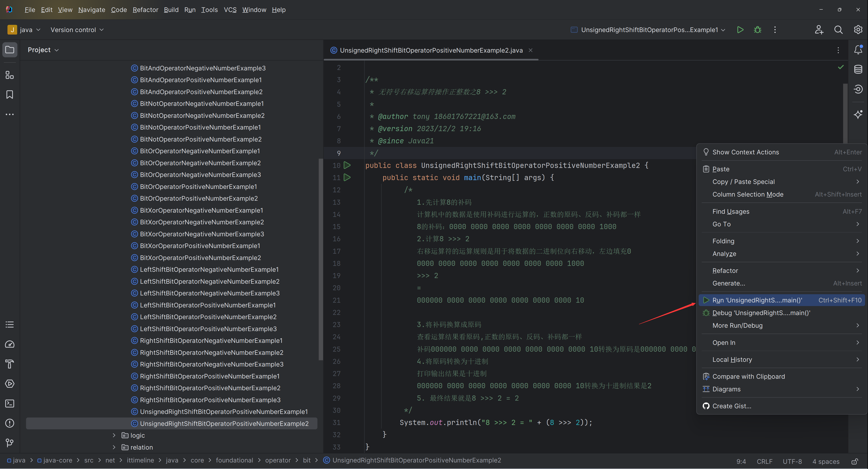Open the Profiler tool window icon
Screen dimensions: 868x469
(x=10, y=344)
